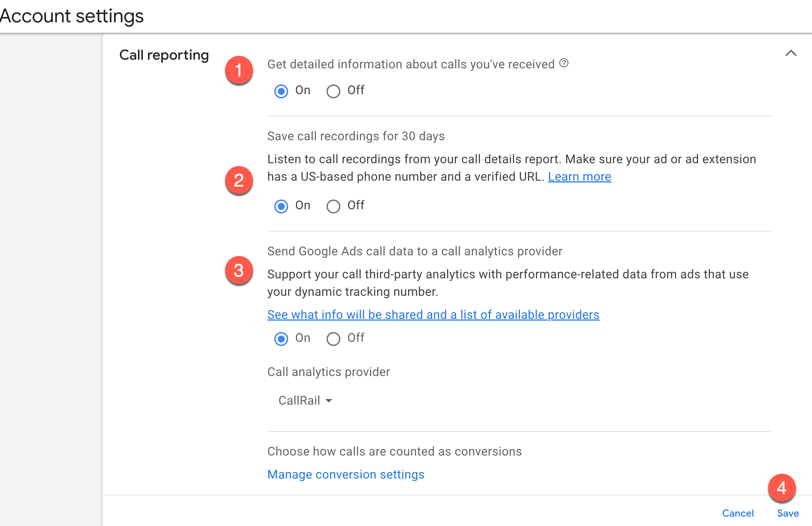The width and height of the screenshot is (812, 526).
Task: View info shared and available providers
Action: click(x=433, y=314)
